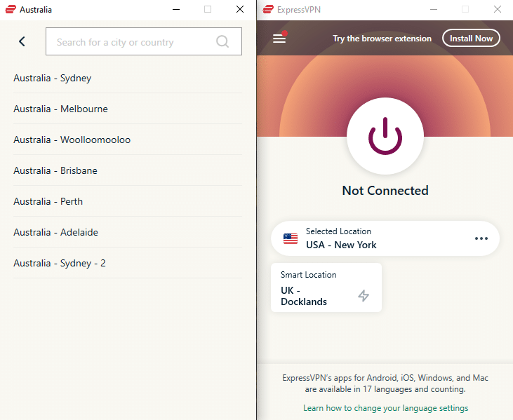Open Selected Location USA - New York
The image size is (513, 420).
[385, 238]
